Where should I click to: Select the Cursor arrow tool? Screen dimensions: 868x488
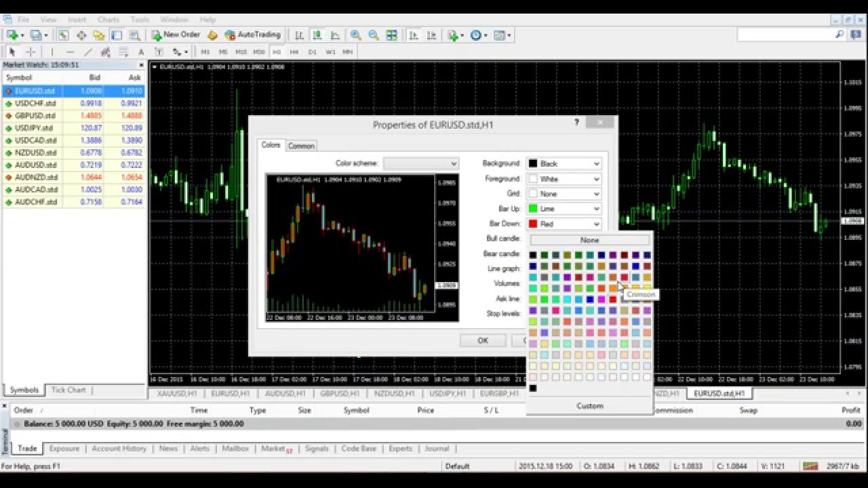point(12,52)
